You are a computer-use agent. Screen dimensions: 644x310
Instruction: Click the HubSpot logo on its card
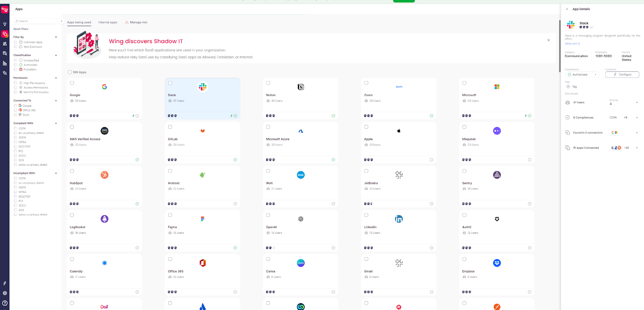pyautogui.click(x=104, y=175)
